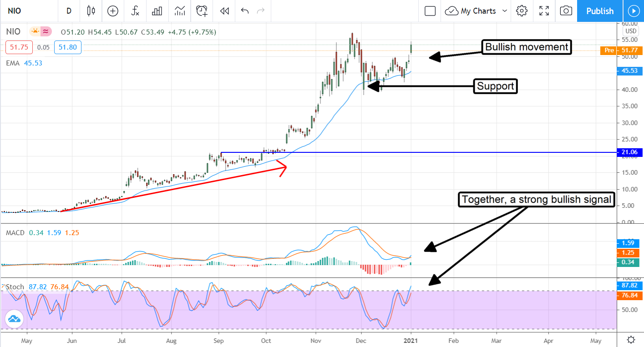The width and height of the screenshot is (644, 347).
Task: Undo the last chart action
Action: (x=245, y=11)
